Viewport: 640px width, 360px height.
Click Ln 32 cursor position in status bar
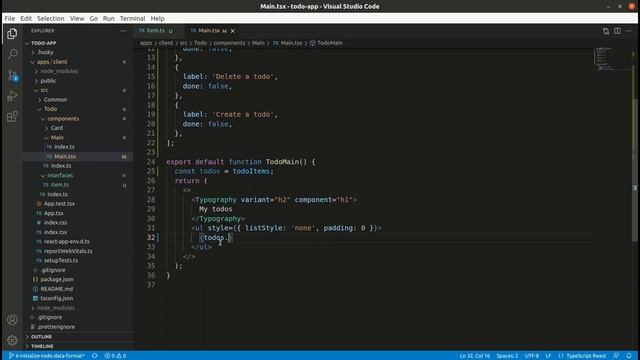coord(474,356)
